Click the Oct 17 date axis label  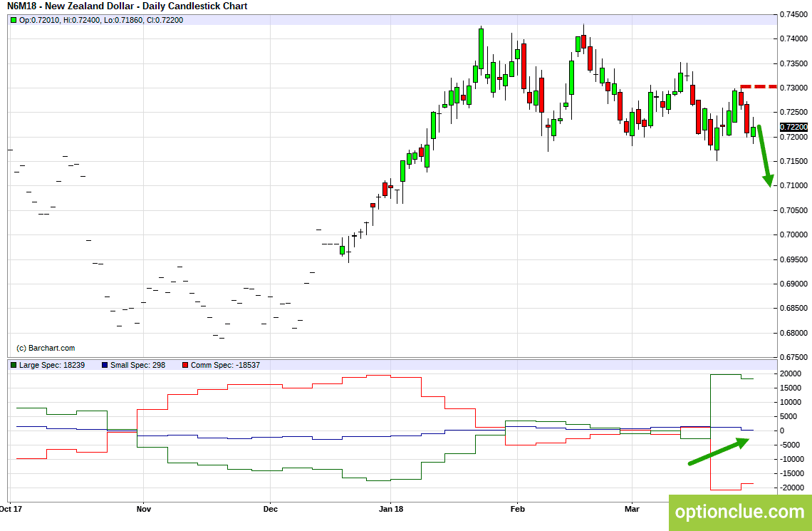(x=11, y=509)
